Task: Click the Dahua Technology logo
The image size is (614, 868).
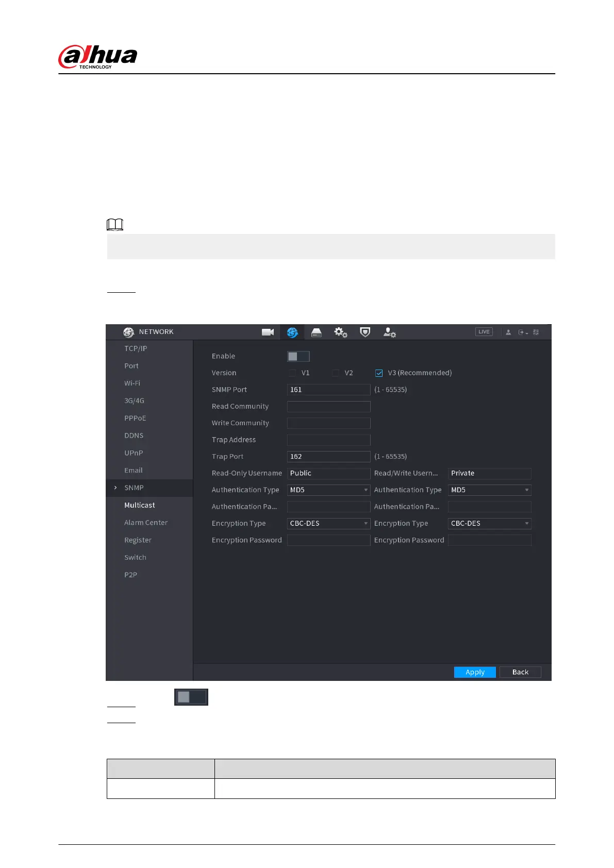Action: 98,57
